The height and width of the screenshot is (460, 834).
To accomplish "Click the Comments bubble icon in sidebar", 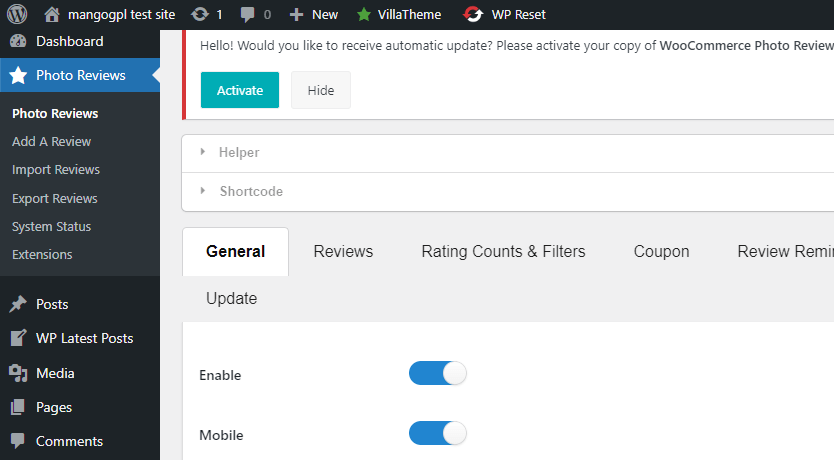I will coord(18,441).
